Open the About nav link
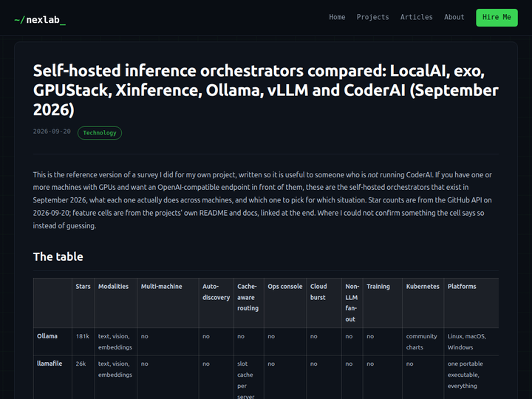The height and width of the screenshot is (399, 532). [454, 17]
